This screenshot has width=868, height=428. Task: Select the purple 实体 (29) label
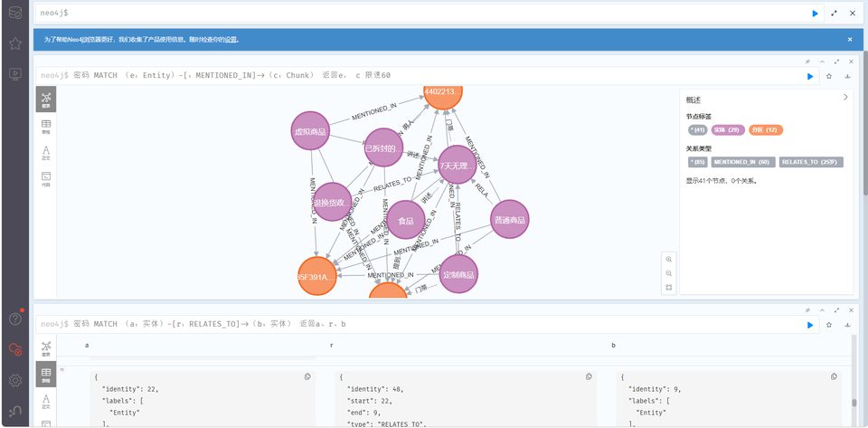(728, 130)
